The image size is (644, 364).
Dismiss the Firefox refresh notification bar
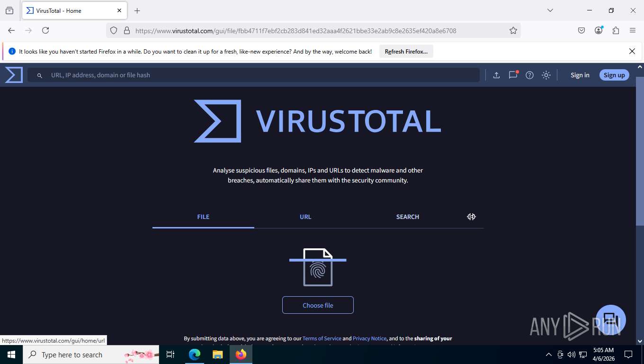[x=632, y=51]
